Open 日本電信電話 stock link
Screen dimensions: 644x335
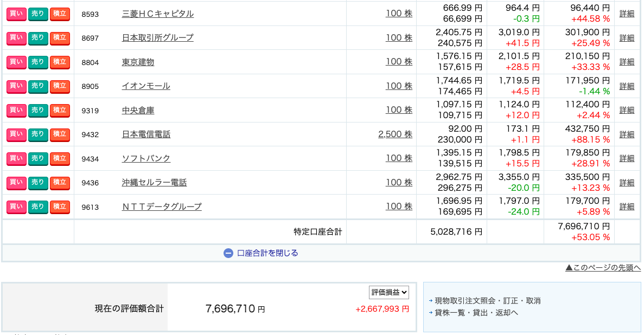[x=146, y=134]
